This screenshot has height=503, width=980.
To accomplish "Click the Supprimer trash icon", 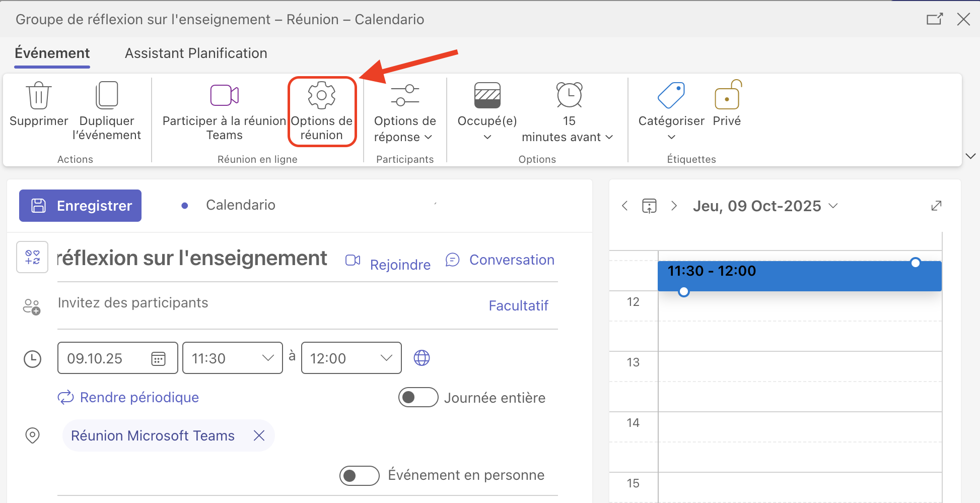I will 38,96.
